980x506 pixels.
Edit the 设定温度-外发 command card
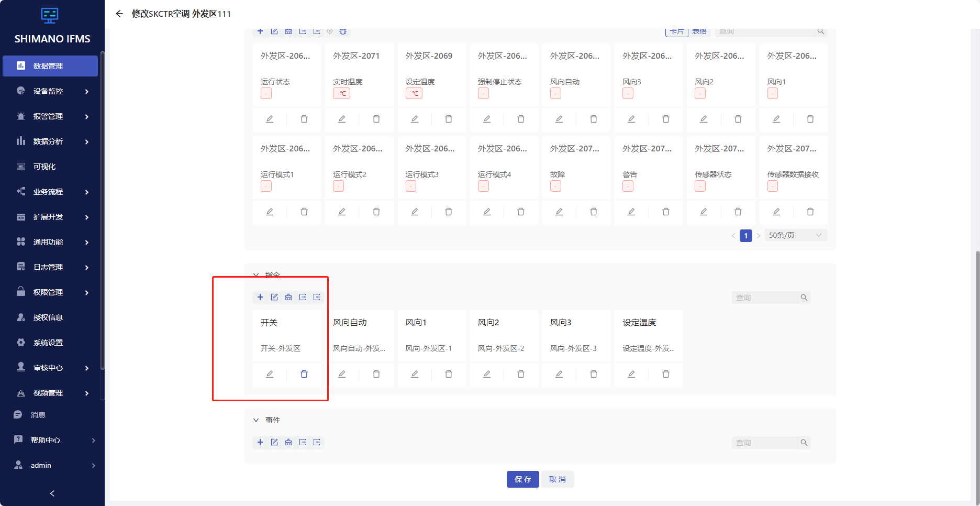pos(631,374)
